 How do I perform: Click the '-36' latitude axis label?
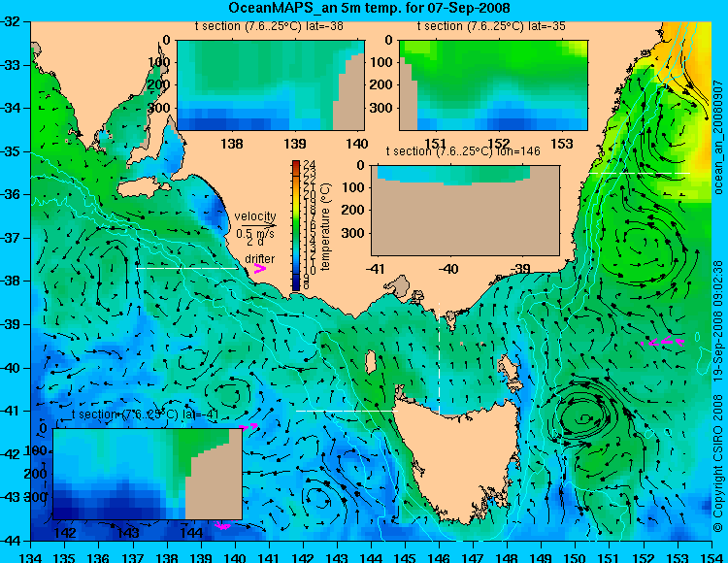[11, 194]
